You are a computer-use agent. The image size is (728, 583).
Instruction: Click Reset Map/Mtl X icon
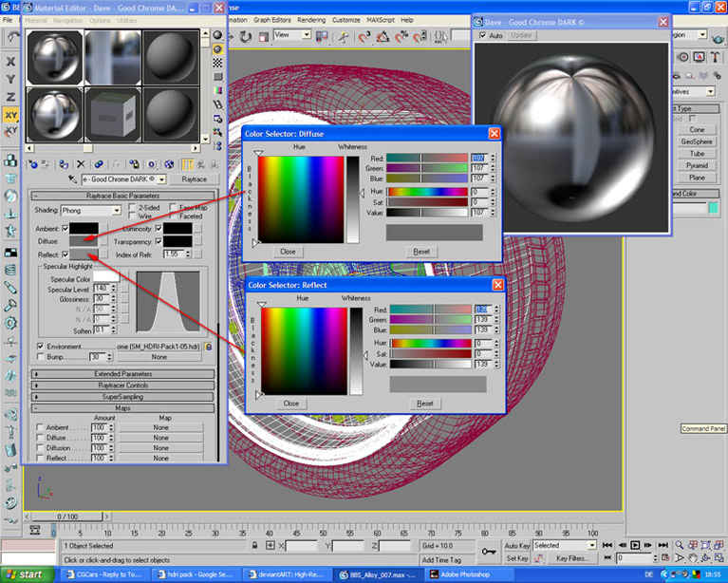click(81, 163)
